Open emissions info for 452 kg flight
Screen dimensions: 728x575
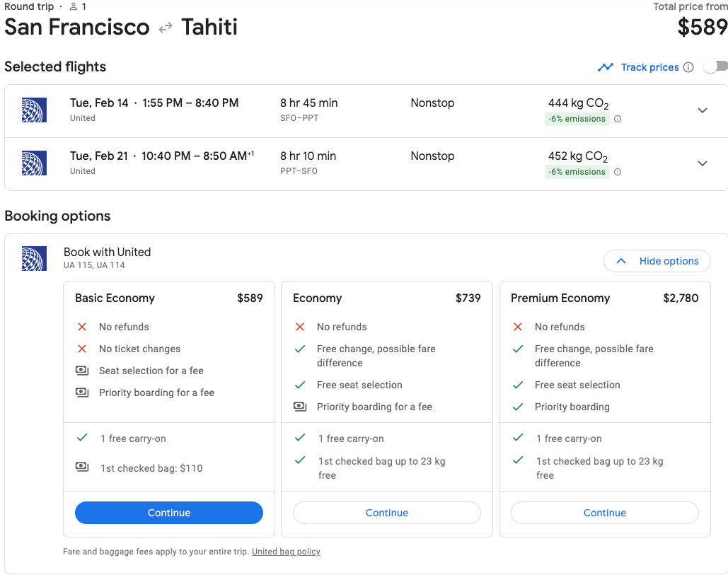(618, 172)
